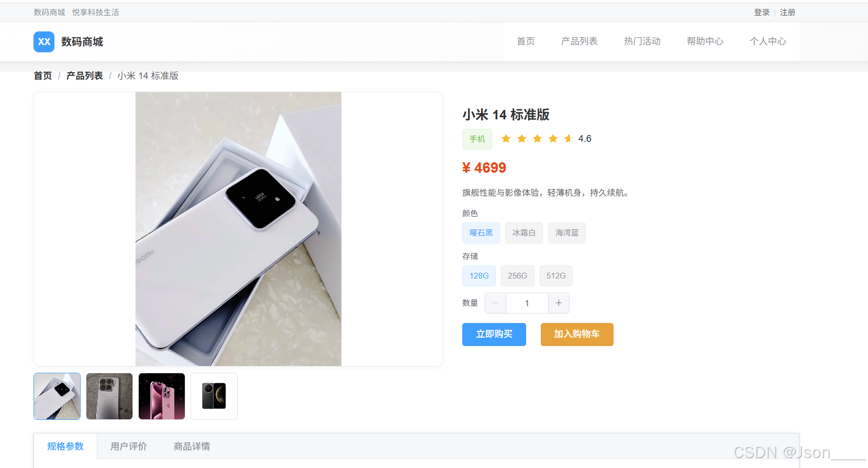
Task: Switch to the 商品详情 tab
Action: [x=192, y=447]
